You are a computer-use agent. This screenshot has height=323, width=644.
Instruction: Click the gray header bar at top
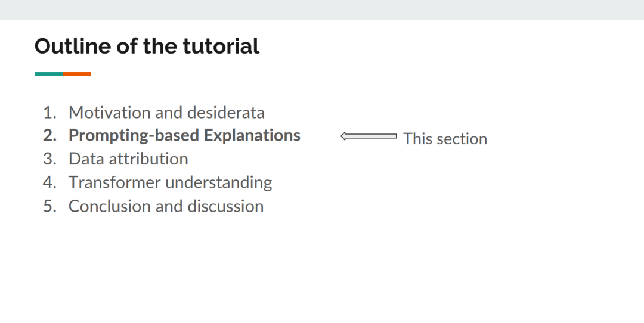pos(322,10)
